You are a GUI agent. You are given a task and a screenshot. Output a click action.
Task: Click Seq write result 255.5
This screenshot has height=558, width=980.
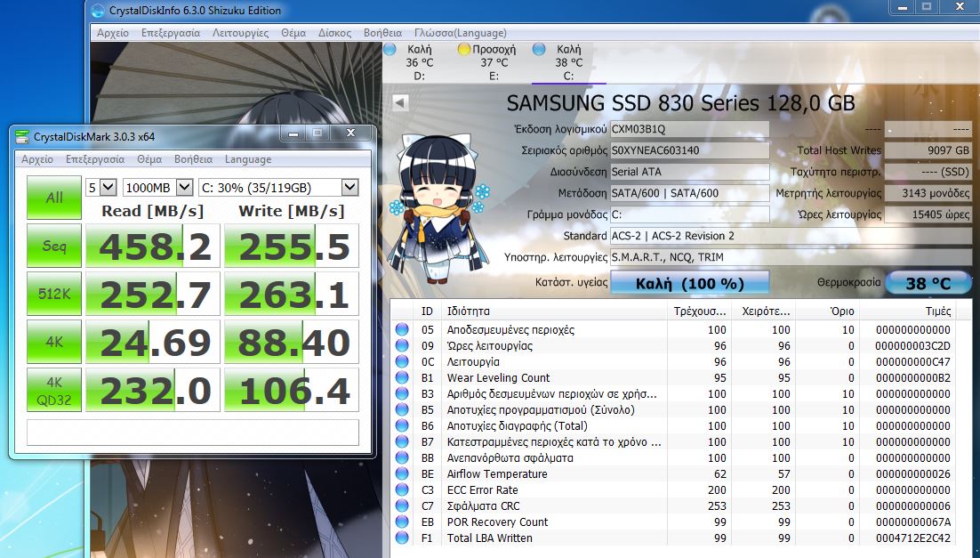(x=292, y=246)
